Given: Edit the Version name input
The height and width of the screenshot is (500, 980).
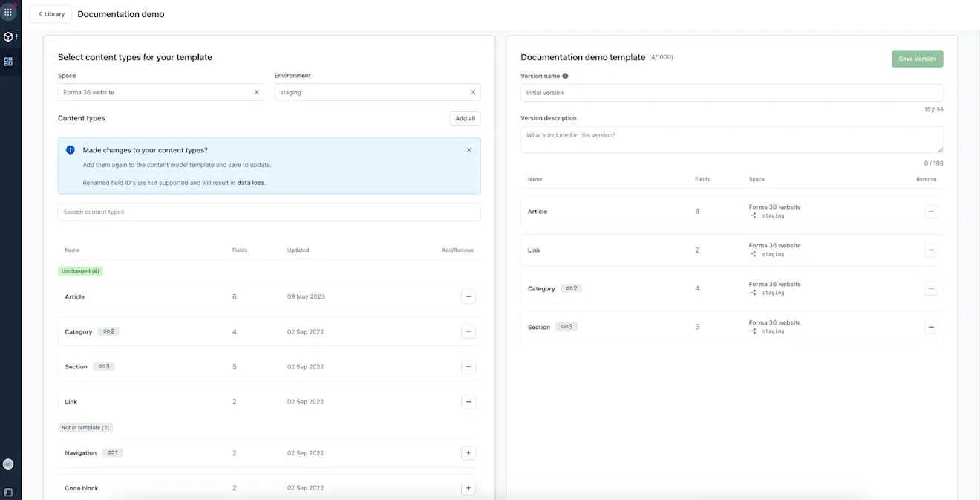Looking at the screenshot, I should point(732,93).
